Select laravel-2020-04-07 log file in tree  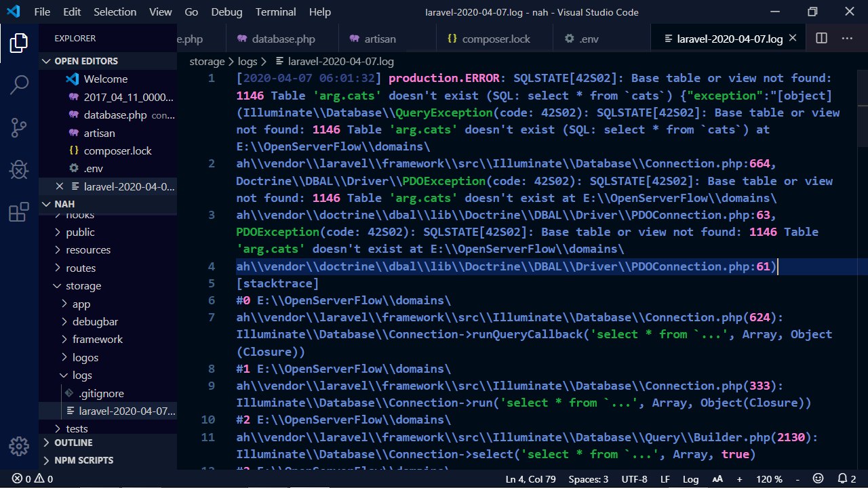[108, 411]
